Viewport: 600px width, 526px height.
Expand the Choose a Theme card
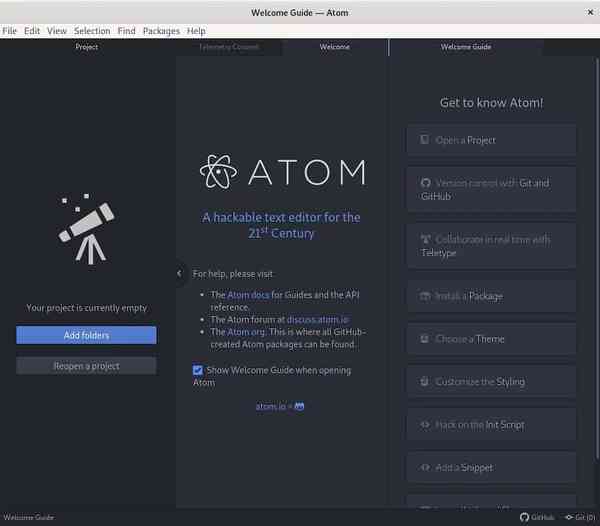pyautogui.click(x=491, y=339)
